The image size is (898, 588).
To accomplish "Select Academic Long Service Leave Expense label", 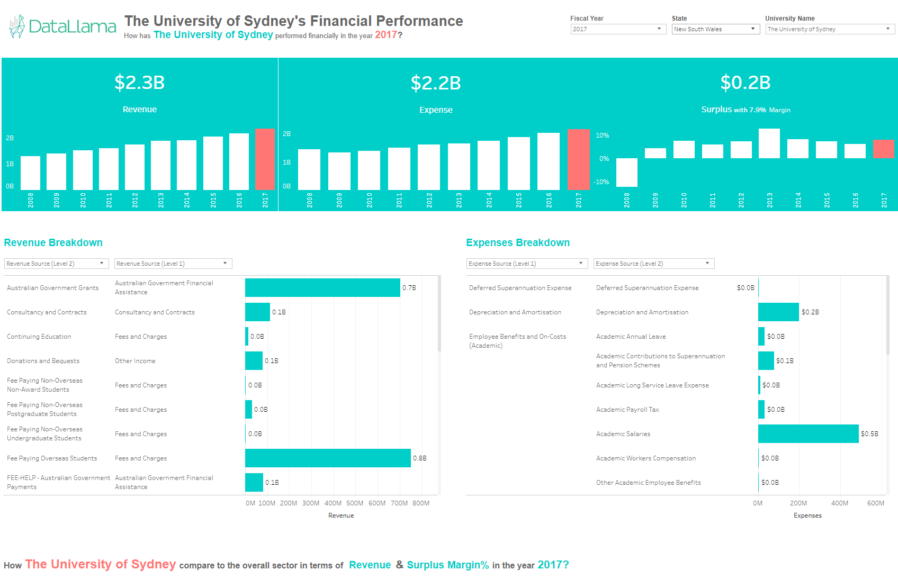I will pos(652,385).
